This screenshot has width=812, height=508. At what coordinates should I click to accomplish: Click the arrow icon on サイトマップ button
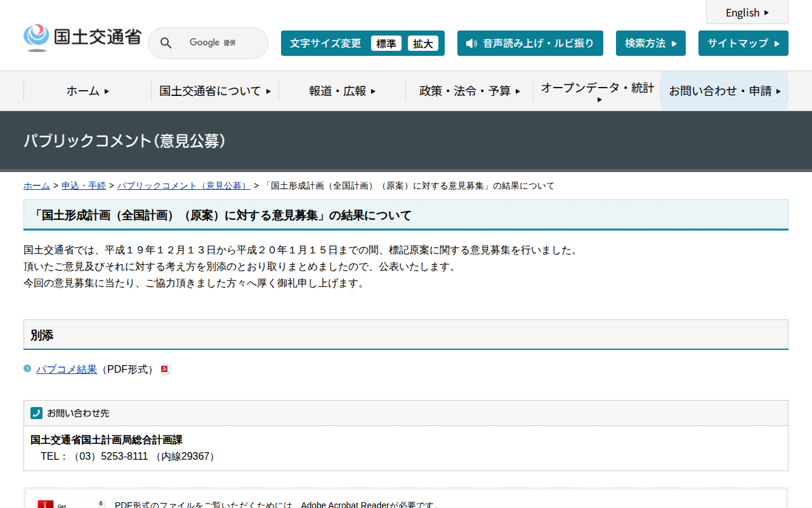coord(776,43)
